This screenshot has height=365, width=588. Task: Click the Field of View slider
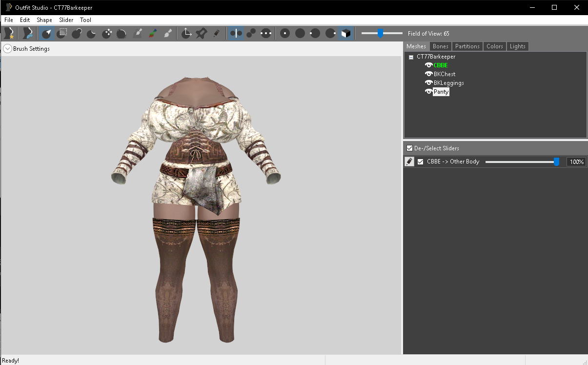381,33
